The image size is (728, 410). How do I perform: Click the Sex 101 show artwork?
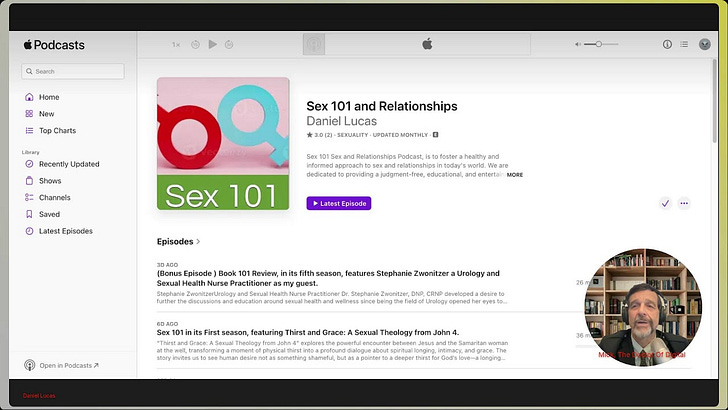point(223,143)
